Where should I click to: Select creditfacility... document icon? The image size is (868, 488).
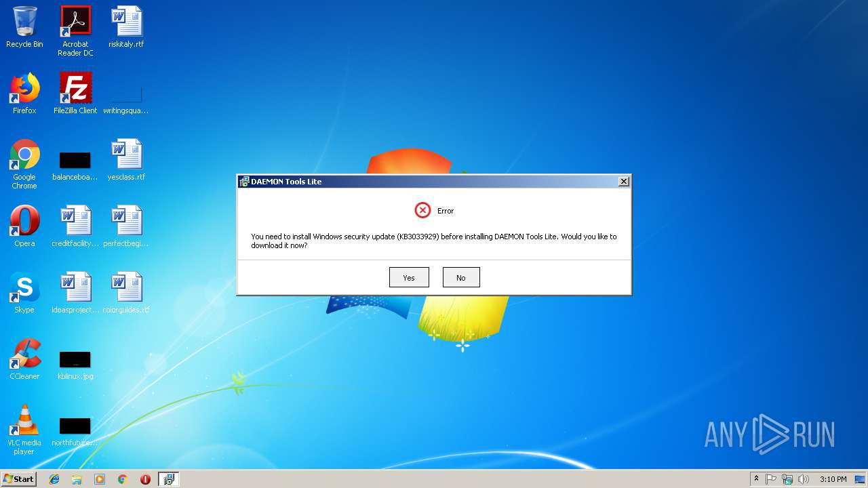tap(75, 226)
